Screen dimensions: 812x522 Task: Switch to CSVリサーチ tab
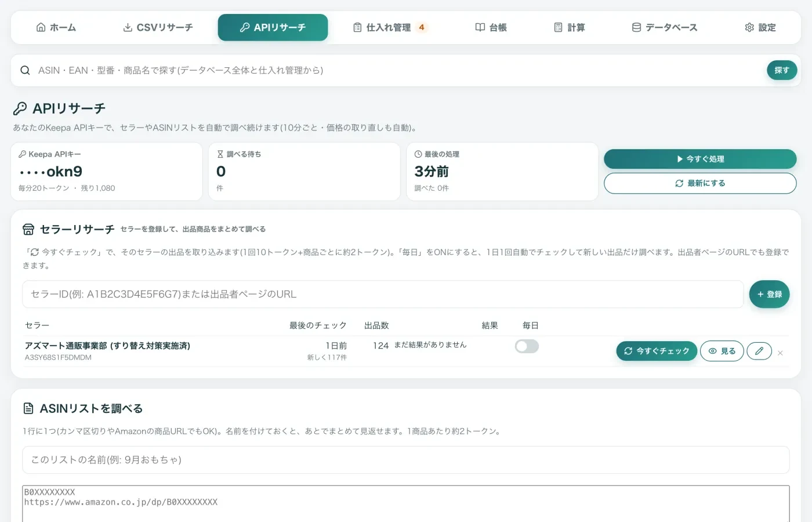point(158,27)
